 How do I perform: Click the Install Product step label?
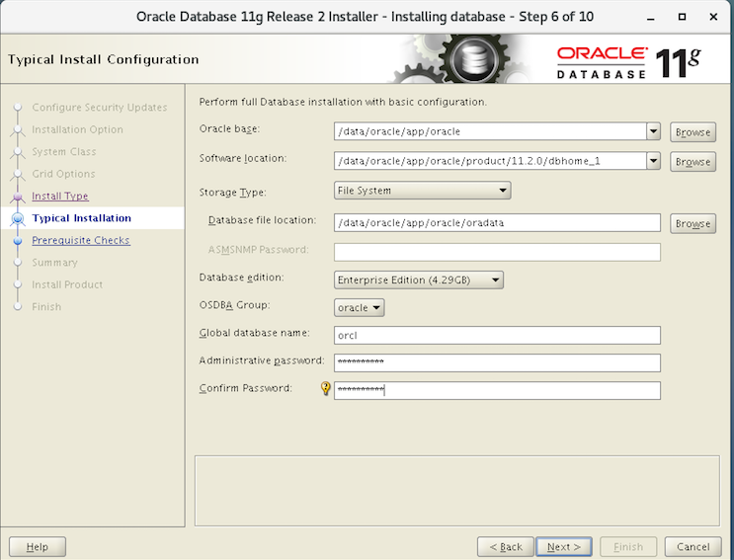pos(67,284)
